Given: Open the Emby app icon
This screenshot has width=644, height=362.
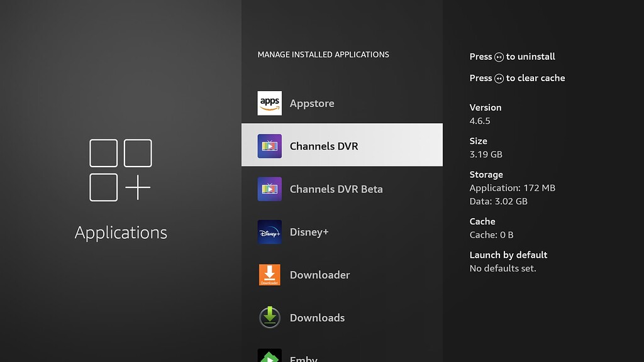Looking at the screenshot, I should click(x=269, y=356).
